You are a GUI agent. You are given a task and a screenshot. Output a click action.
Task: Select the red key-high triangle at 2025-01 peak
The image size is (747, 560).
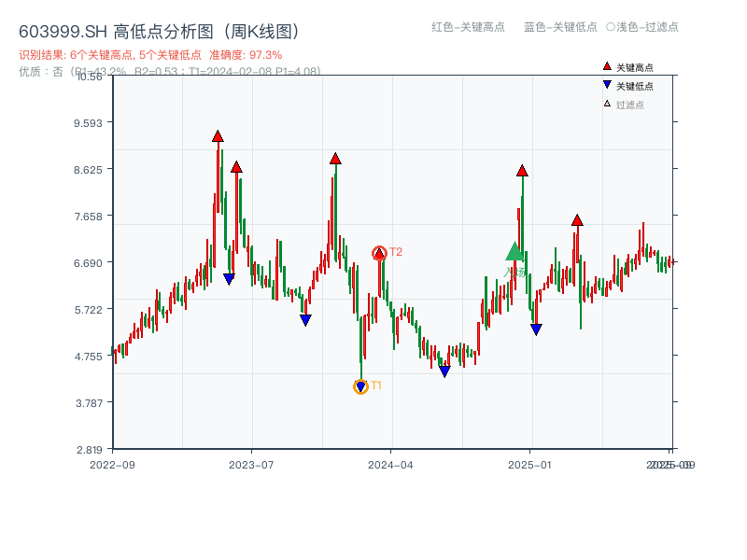[x=522, y=172]
